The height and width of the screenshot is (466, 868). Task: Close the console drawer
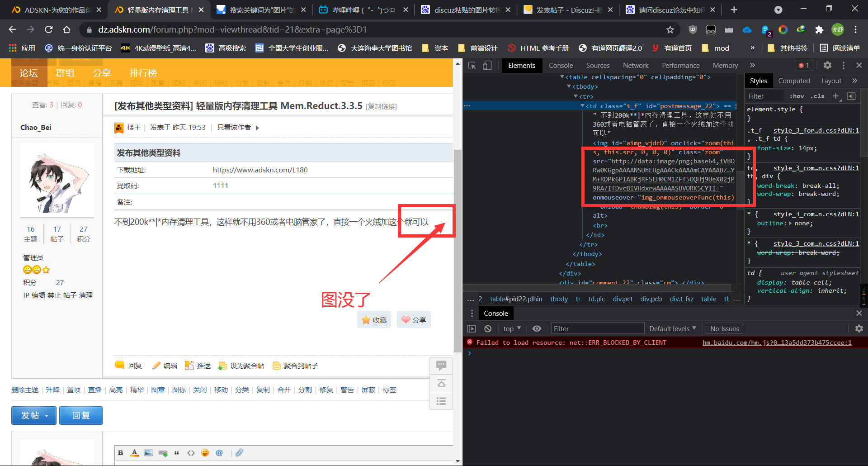[x=859, y=313]
